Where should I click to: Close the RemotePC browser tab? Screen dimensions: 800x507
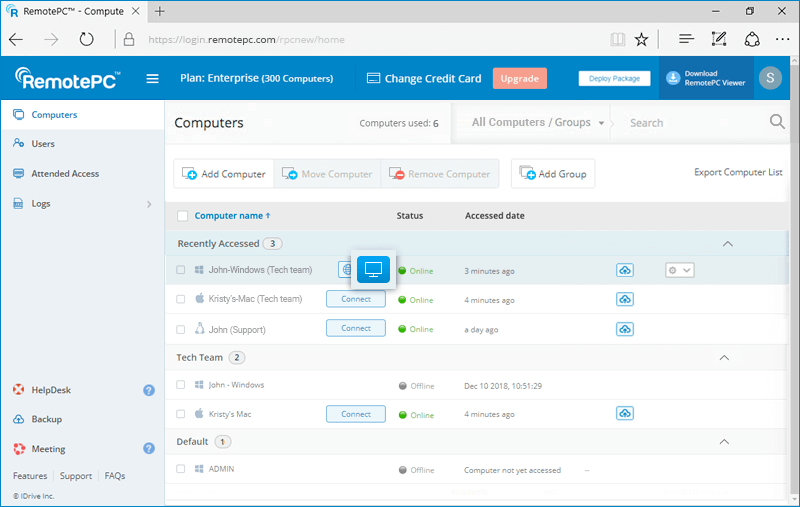pyautogui.click(x=136, y=11)
